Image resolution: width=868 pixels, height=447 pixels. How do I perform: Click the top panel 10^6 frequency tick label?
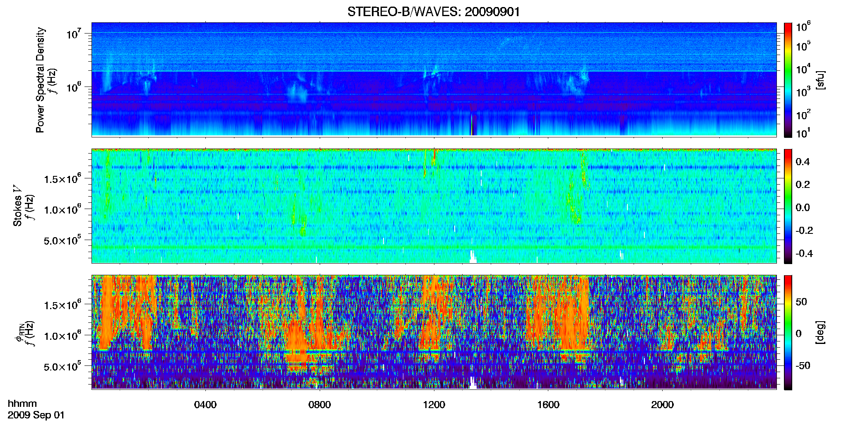pyautogui.click(x=73, y=87)
